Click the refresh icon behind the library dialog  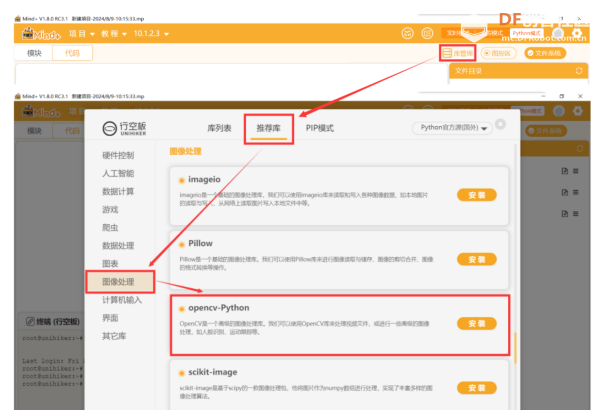point(580,149)
